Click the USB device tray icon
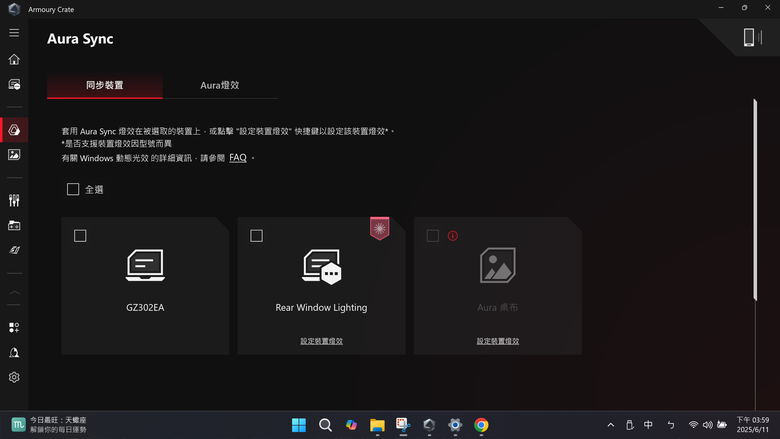The height and width of the screenshot is (439, 780). click(629, 425)
